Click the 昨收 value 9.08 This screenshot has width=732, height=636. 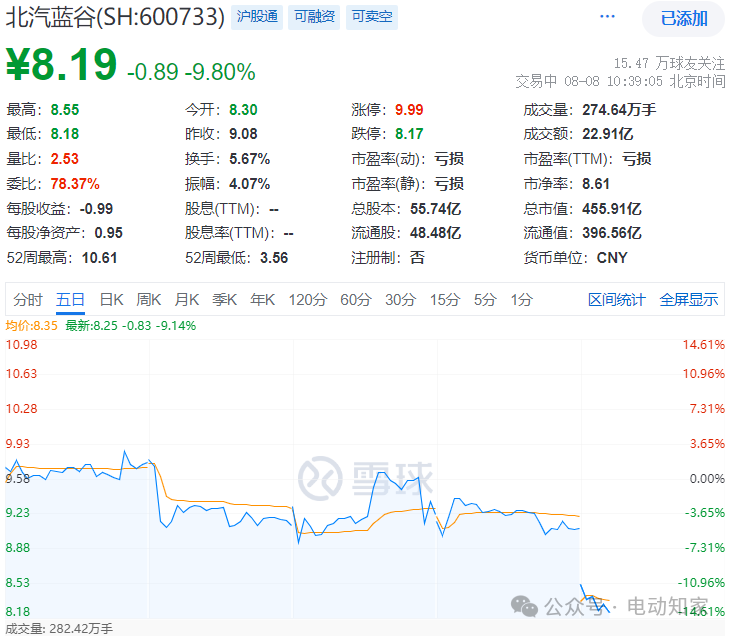(x=243, y=134)
